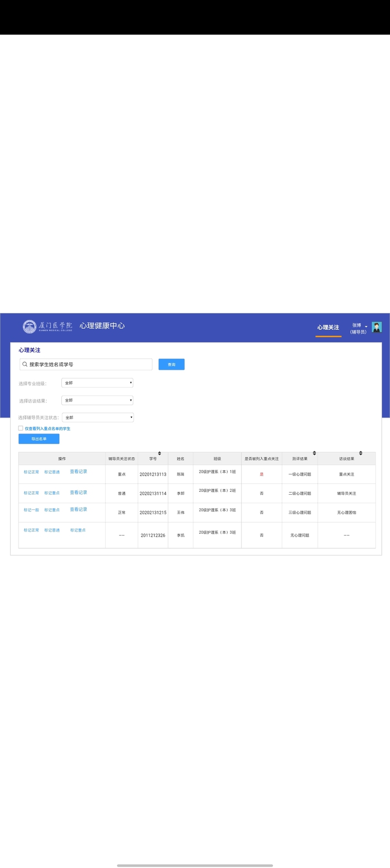Image resolution: width=390 pixels, height=868 pixels.
Task: Click the 心理健康中心 title text
Action: click(x=102, y=326)
